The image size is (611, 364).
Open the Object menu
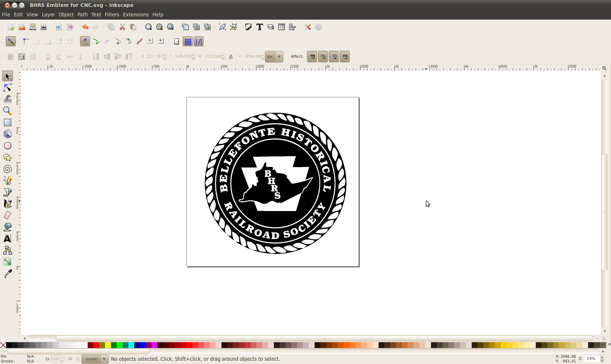pyautogui.click(x=66, y=15)
